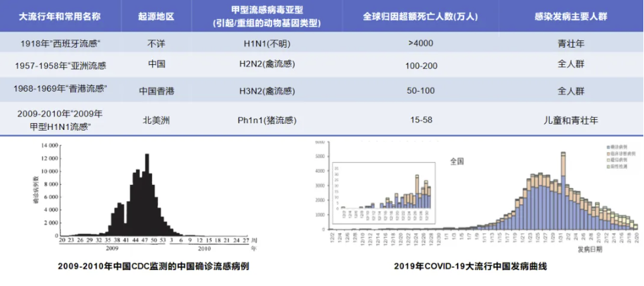The height and width of the screenshot is (286, 644).
Task: Click the 全国 label in COVID chart
Action: [457, 161]
